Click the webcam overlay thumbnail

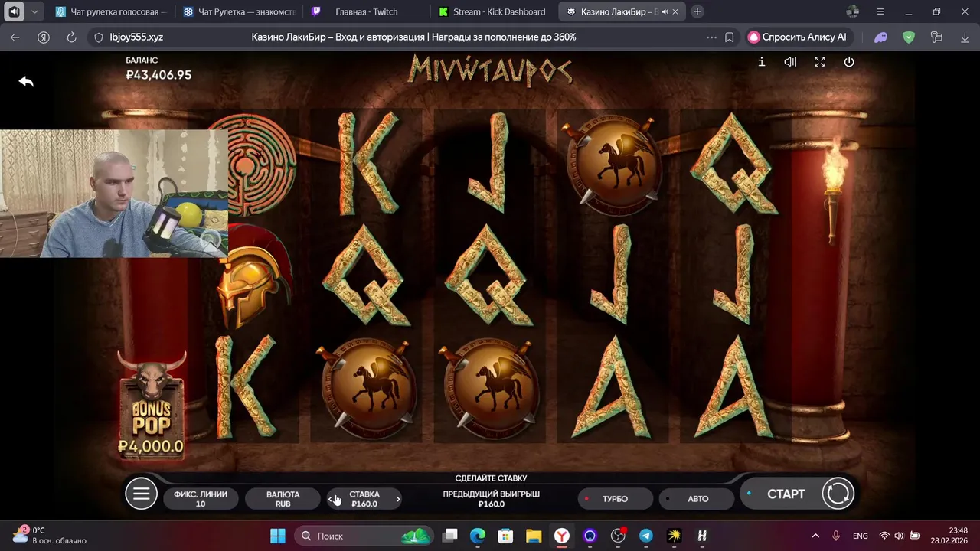[x=114, y=194]
